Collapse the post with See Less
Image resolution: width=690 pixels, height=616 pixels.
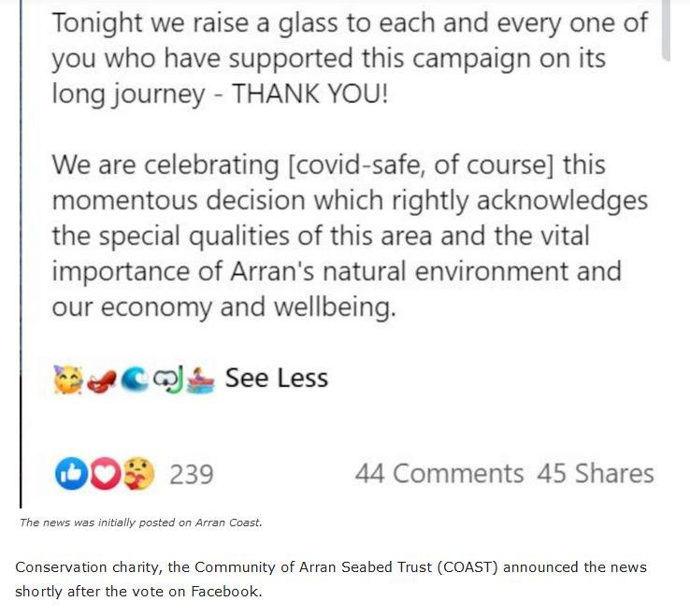tap(277, 379)
